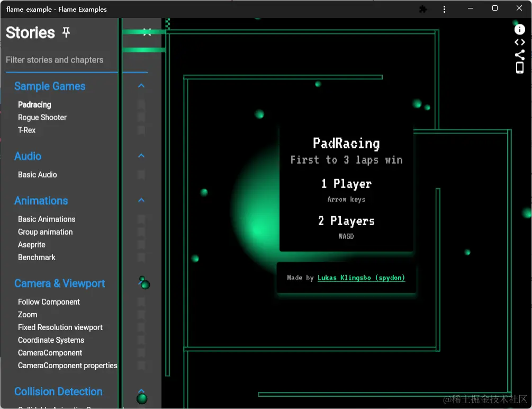
Task: Open the three-dot menu in title bar
Action: [x=444, y=9]
